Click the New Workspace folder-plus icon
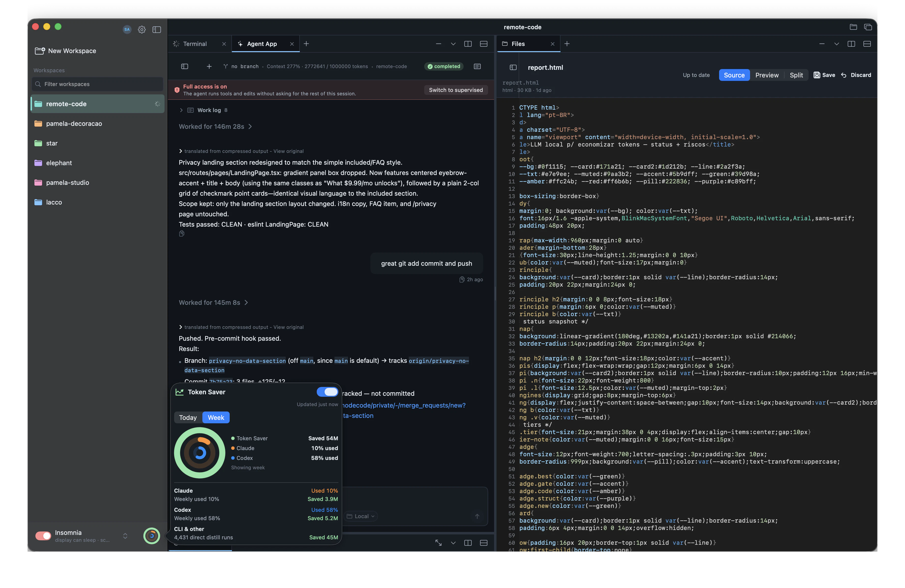Image resolution: width=905 pixels, height=588 pixels. (x=40, y=51)
